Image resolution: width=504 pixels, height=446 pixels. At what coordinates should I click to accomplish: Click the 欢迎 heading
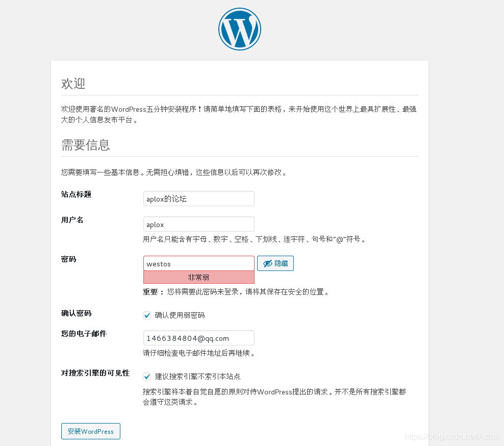[73, 84]
